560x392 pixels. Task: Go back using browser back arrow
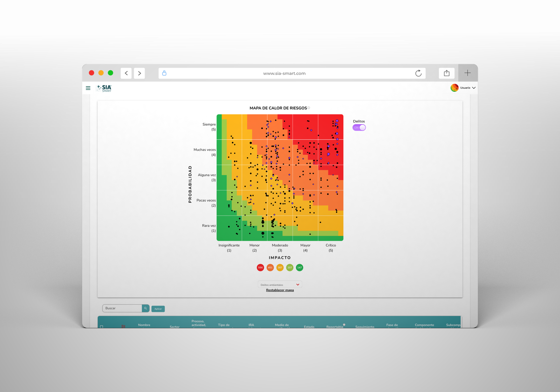126,73
